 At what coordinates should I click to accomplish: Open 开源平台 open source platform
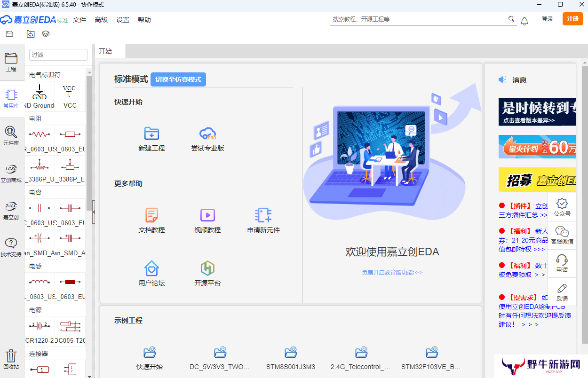tap(207, 274)
